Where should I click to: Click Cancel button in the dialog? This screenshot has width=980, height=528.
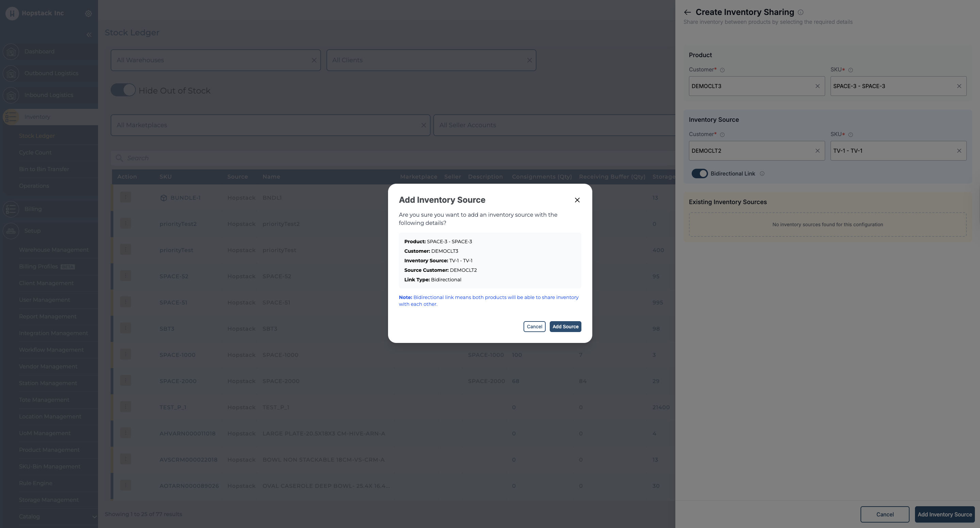(534, 327)
